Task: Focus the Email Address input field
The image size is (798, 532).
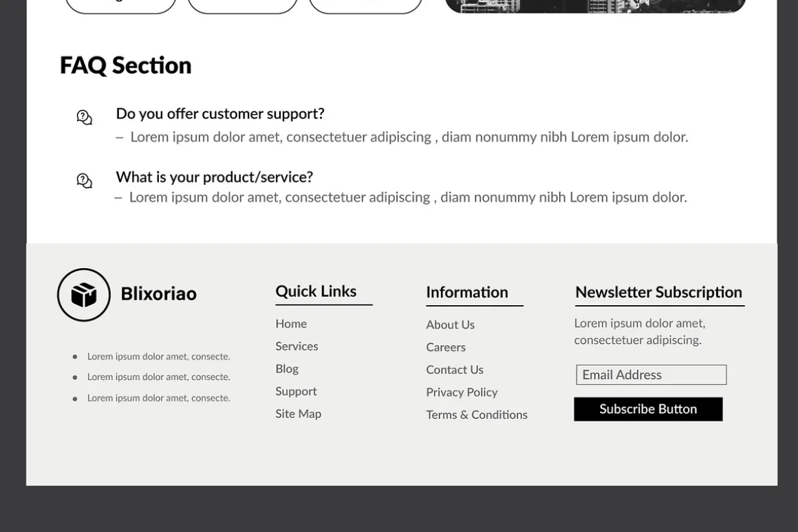Action: 651,375
